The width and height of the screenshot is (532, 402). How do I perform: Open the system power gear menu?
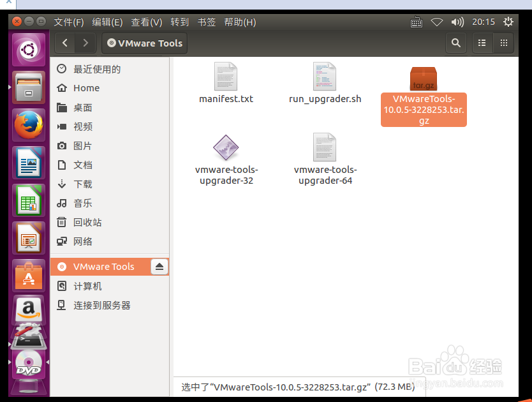coord(508,22)
